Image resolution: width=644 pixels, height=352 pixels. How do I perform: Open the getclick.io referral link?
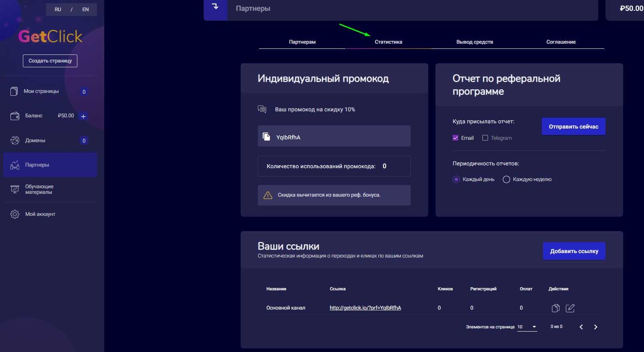tap(365, 308)
